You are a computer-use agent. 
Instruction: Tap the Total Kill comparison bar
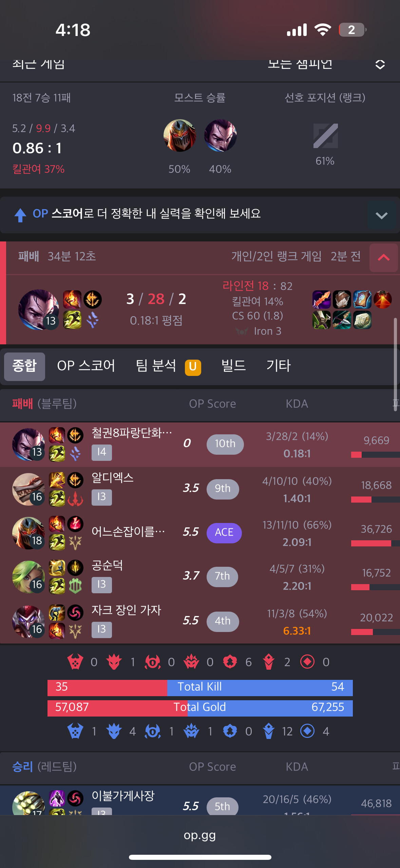pos(200,687)
